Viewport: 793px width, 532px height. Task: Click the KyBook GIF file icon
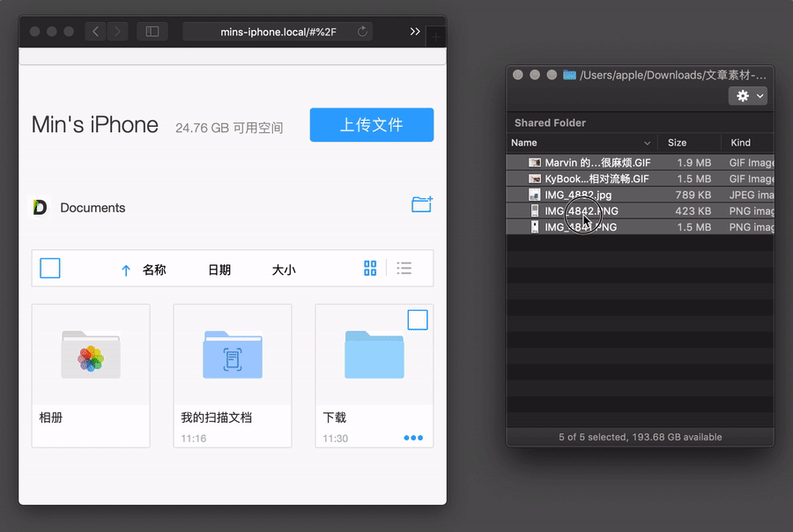[x=535, y=179]
